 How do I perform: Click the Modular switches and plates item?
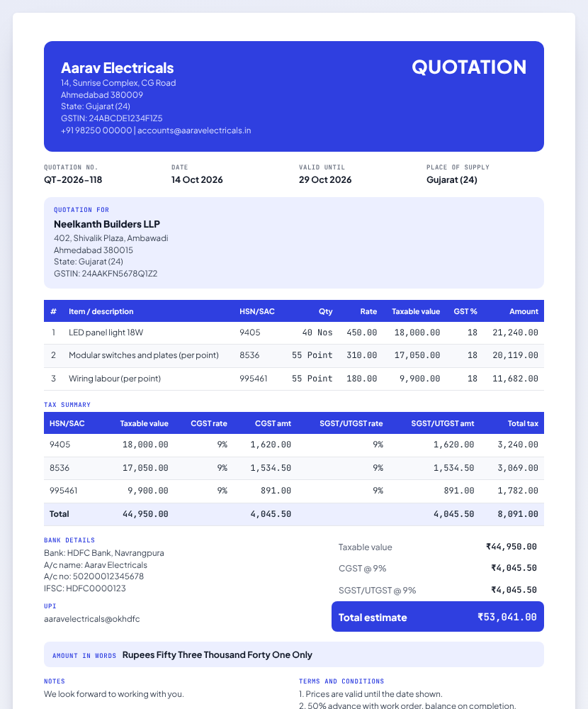(x=144, y=355)
